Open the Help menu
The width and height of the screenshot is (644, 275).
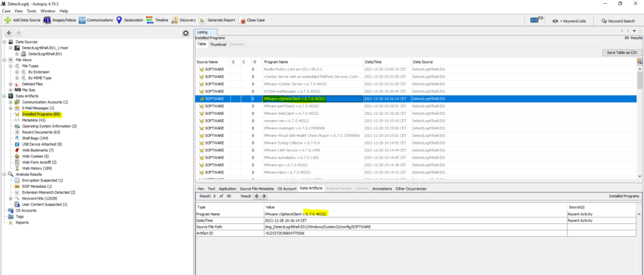(x=64, y=11)
